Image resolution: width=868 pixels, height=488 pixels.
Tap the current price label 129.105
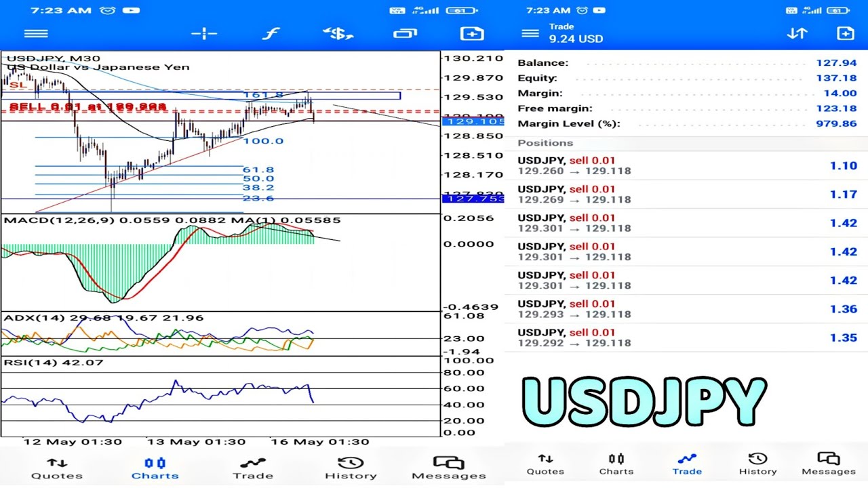473,121
